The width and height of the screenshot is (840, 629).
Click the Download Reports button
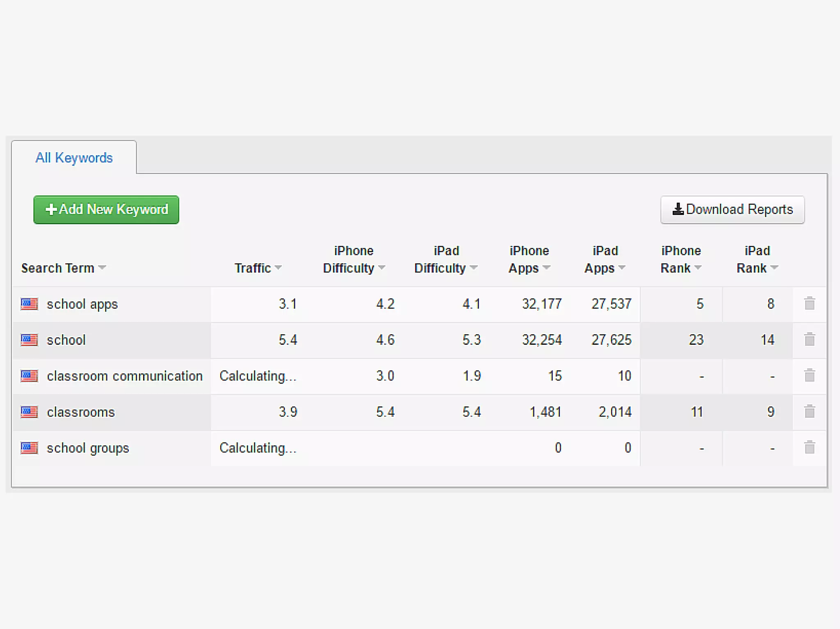point(732,210)
